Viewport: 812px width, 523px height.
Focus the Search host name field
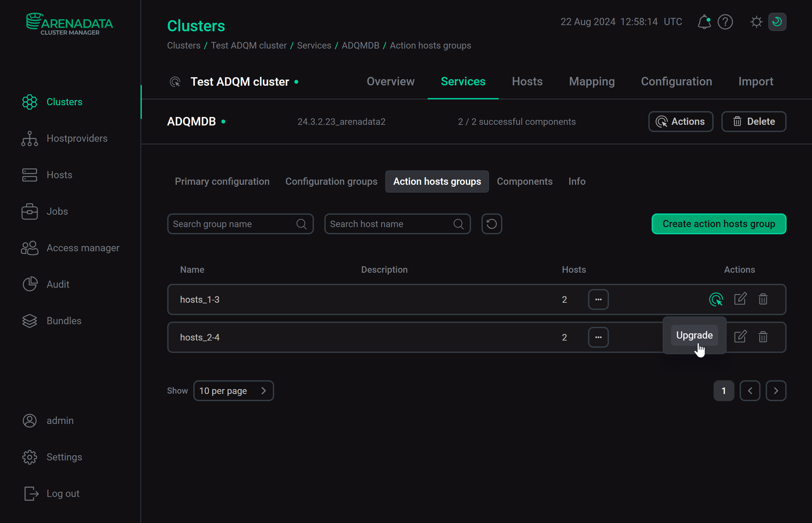point(397,224)
